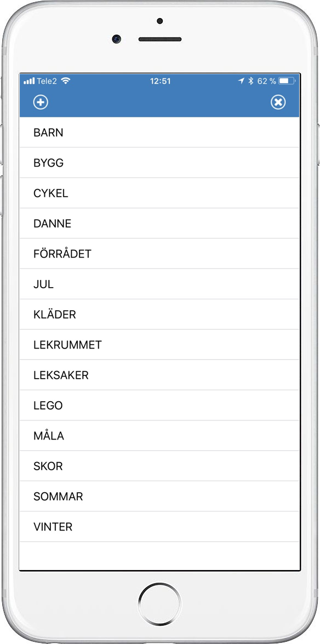Screen dimensions: 320x644
Task: Tap the location arrow icon
Action: (x=242, y=81)
